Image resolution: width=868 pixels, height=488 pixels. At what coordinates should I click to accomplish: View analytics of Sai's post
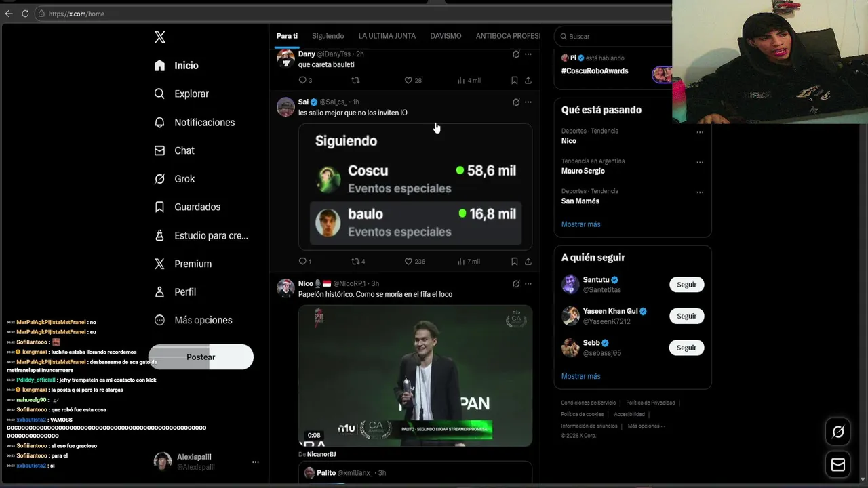469,261
